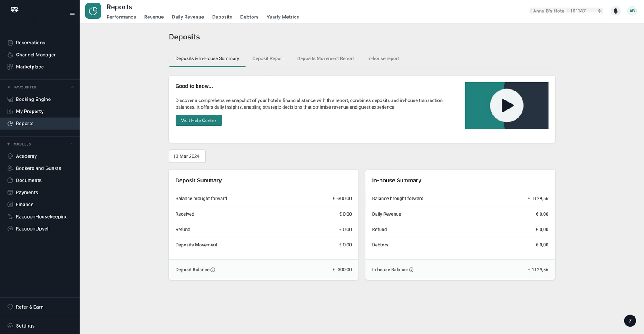This screenshot has height=334, width=644.
Task: Collapse the Modules section
Action: 72,144
